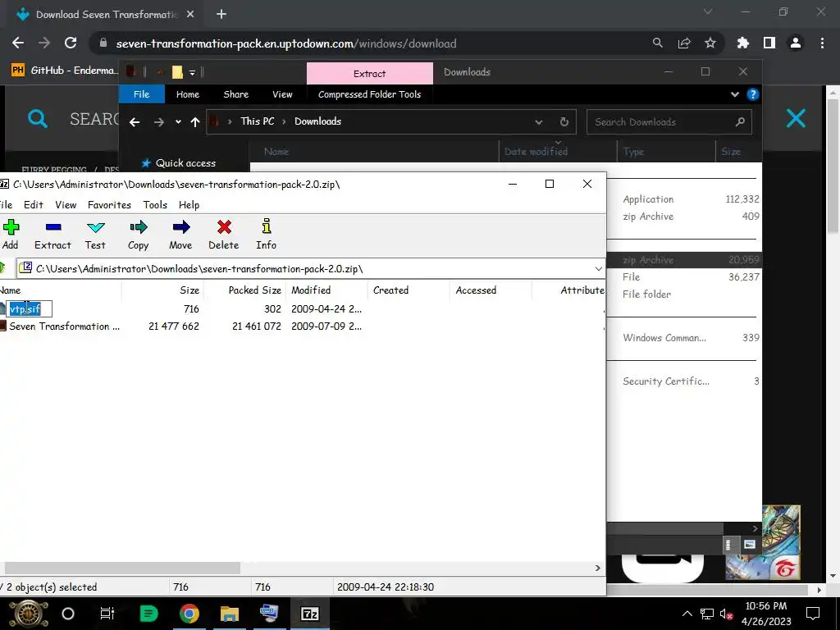Click the Extract tab in Explorer ribbon
The image size is (840, 630).
pyautogui.click(x=370, y=73)
